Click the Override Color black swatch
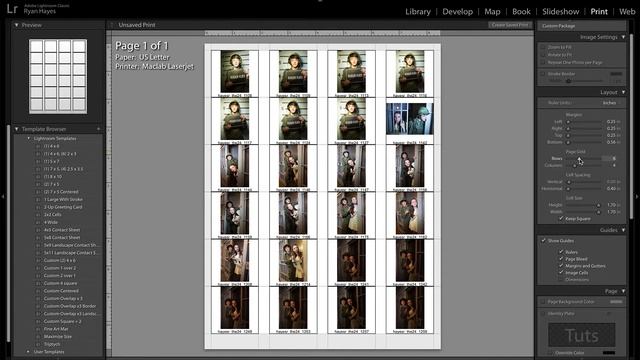640x360 pixels. [609, 353]
